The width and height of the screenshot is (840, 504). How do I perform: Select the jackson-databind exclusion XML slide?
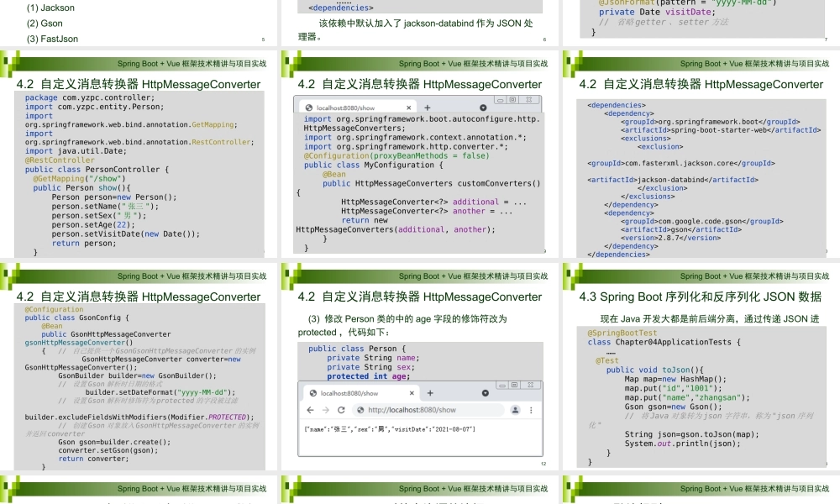pyautogui.click(x=701, y=155)
